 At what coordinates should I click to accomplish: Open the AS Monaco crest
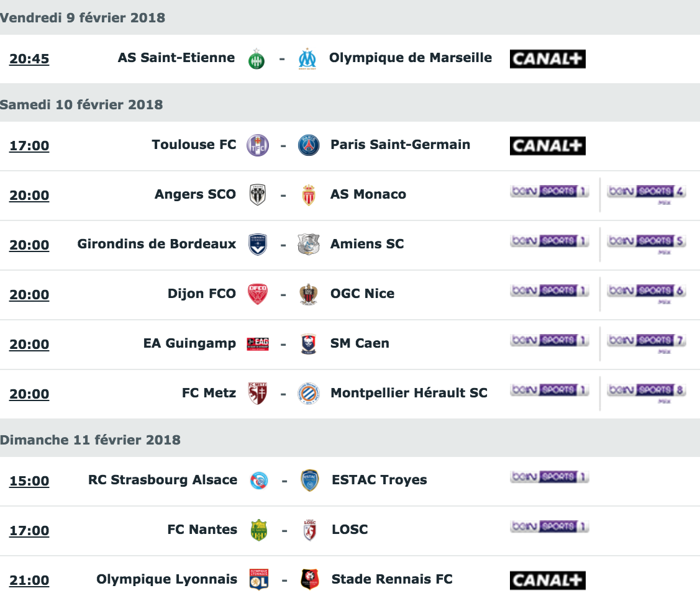pyautogui.click(x=309, y=195)
